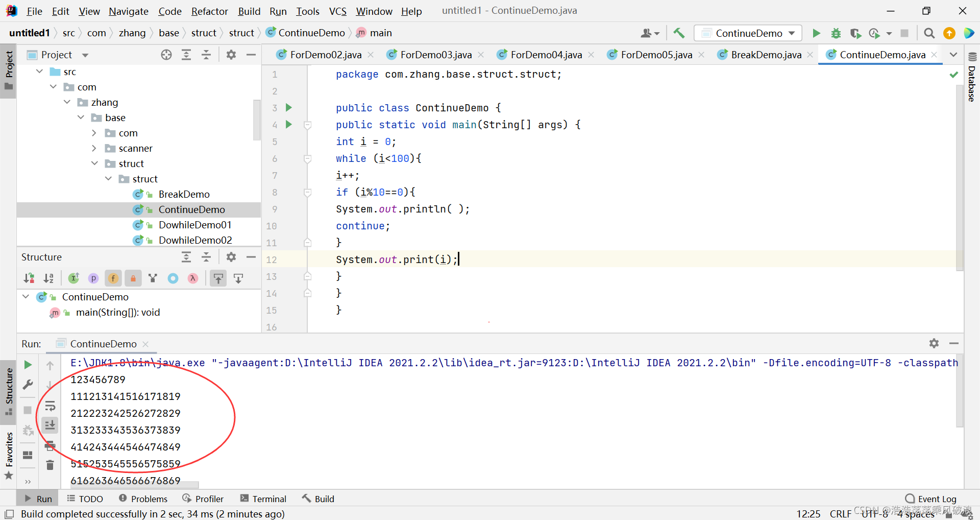Viewport: 980px width, 520px height.
Task: Open the Profiler tool window
Action: [203, 499]
